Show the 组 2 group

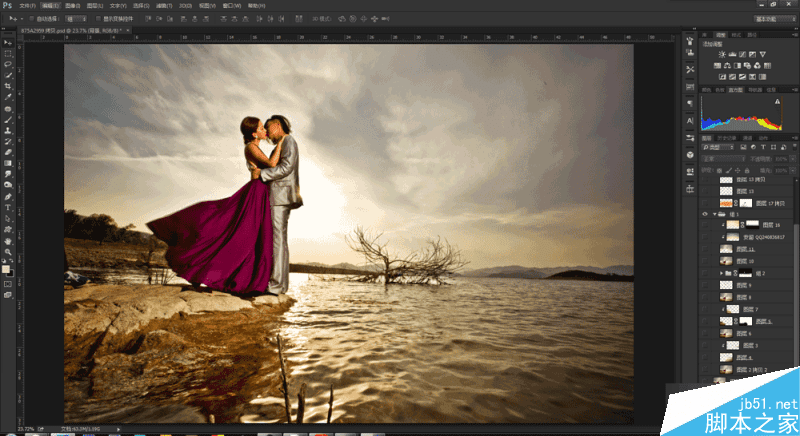coord(705,273)
